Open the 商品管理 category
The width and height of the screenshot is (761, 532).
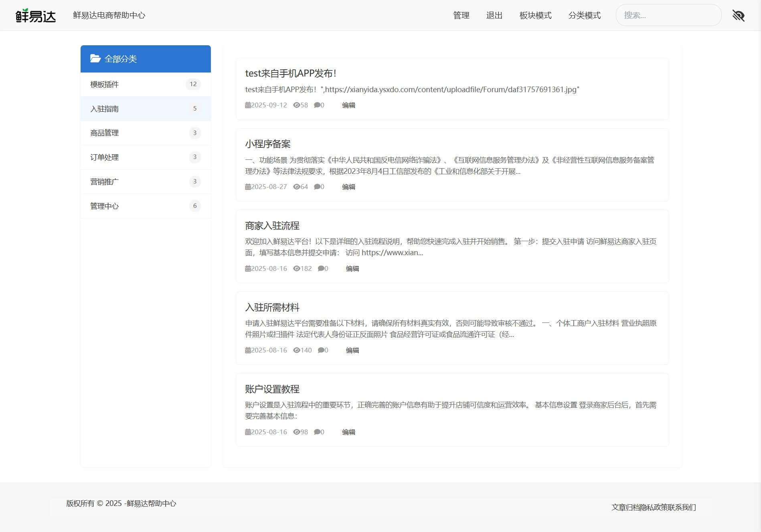point(105,133)
